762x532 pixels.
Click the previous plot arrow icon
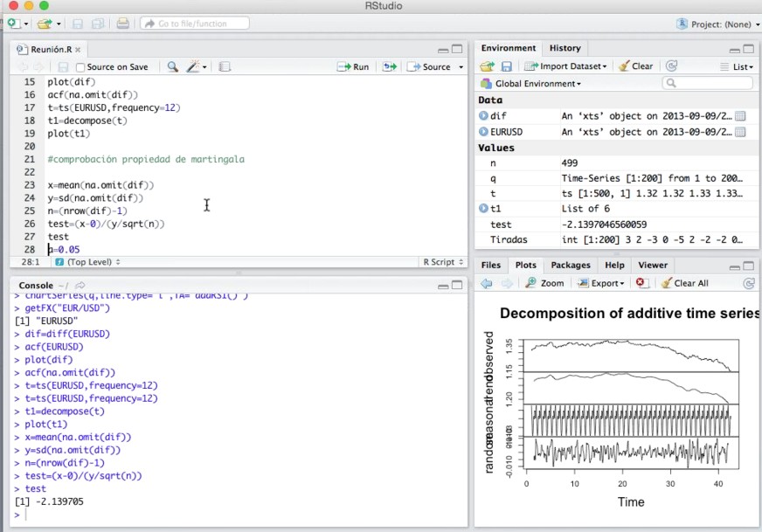487,283
